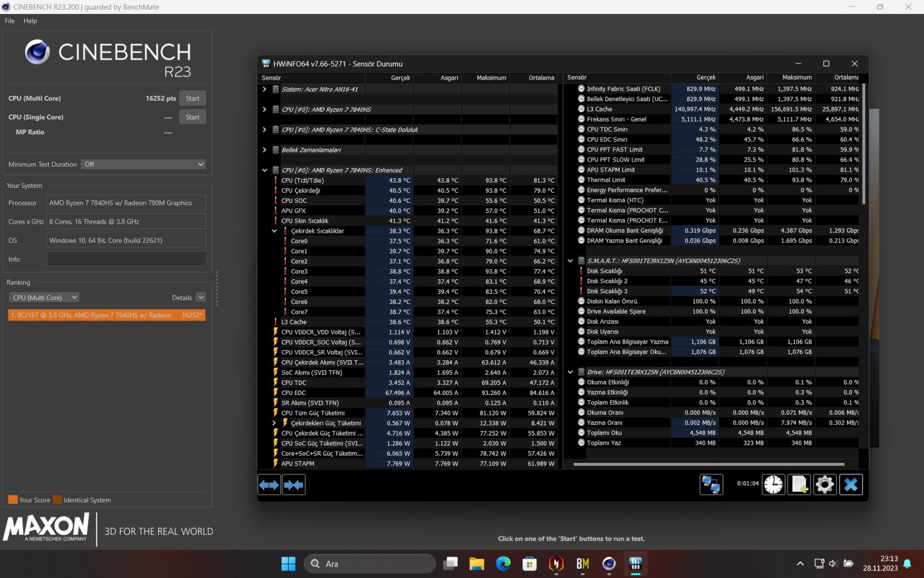Screen dimensions: 924x578
Task: Open notification bell in taskbar
Action: [x=907, y=564]
